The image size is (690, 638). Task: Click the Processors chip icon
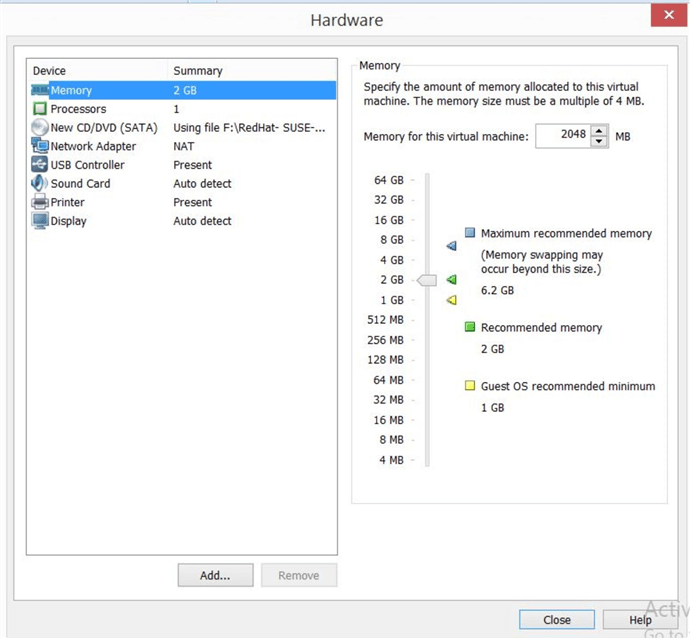click(x=40, y=108)
